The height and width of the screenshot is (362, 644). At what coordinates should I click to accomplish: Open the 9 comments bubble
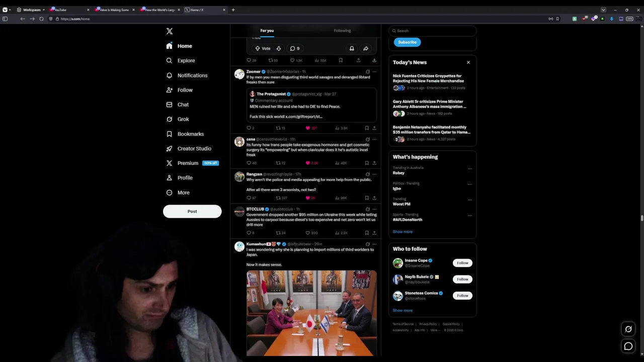tap(295, 48)
